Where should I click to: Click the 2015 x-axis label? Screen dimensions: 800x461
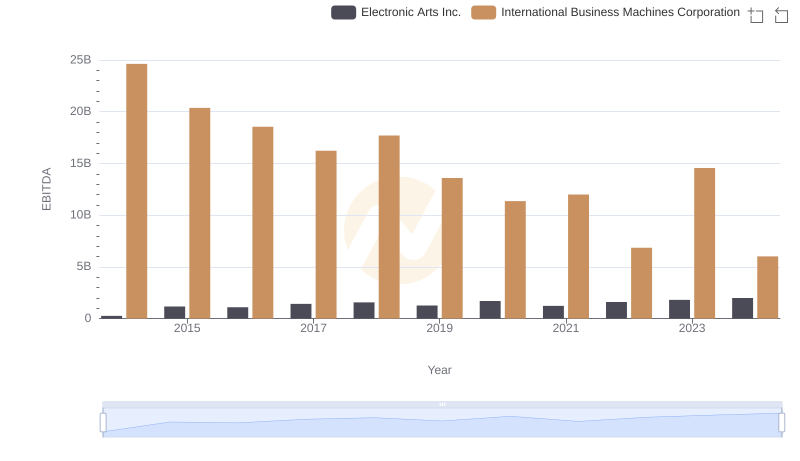click(187, 328)
